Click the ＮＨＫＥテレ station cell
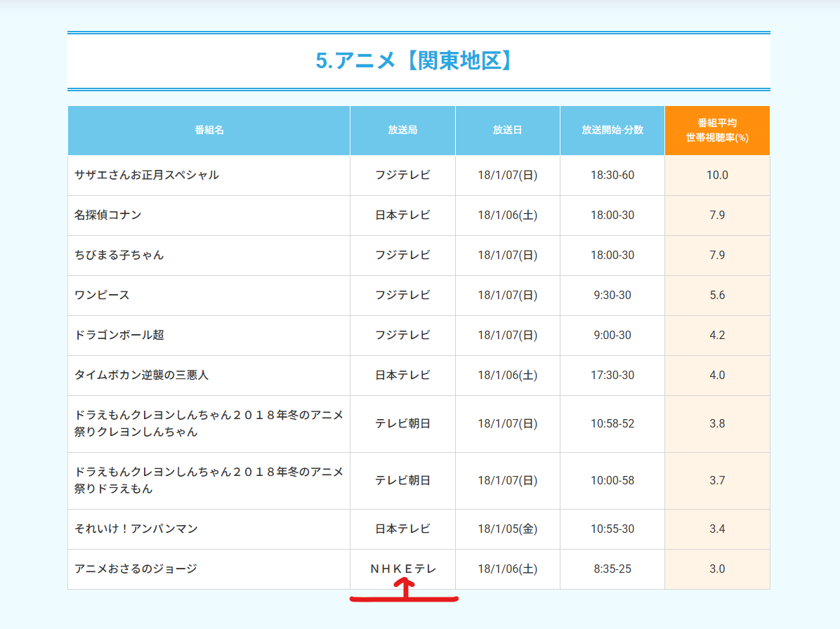The image size is (840, 629). point(403,569)
